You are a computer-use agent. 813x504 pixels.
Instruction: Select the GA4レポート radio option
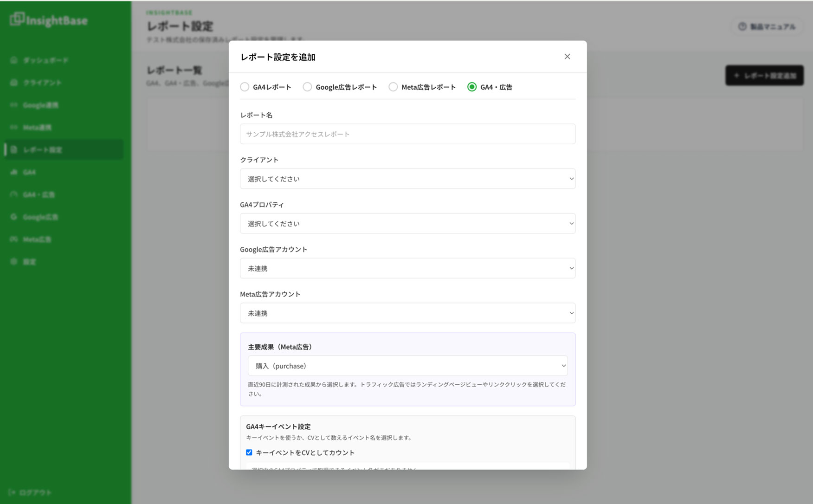tap(245, 87)
